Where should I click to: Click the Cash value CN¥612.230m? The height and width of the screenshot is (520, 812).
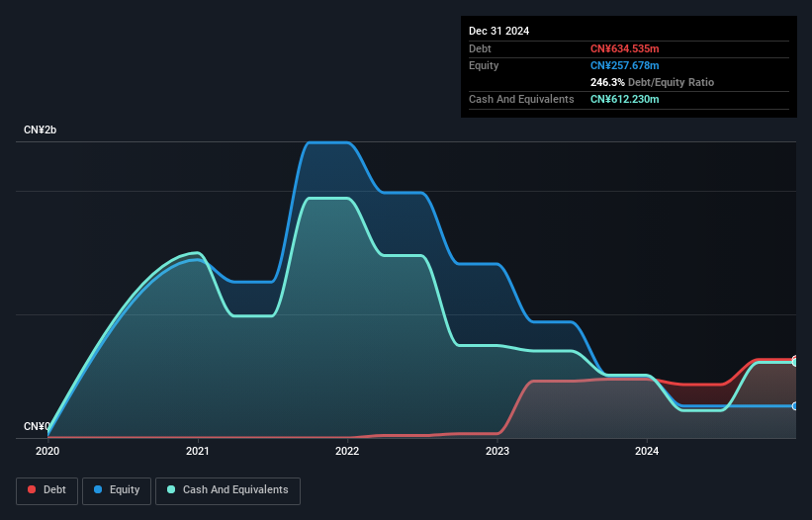(624, 99)
